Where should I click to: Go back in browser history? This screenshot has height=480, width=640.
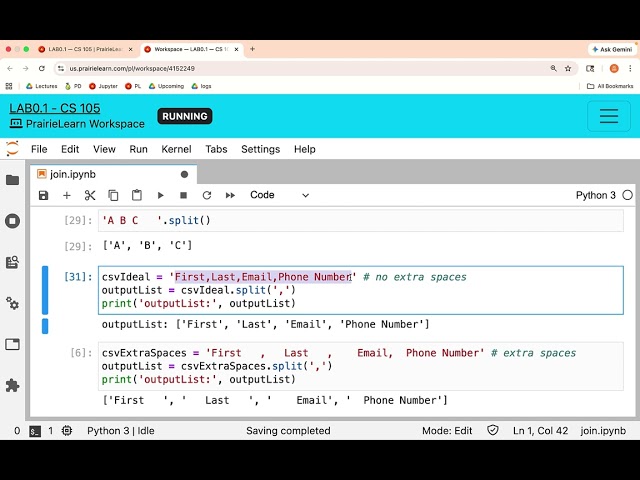pos(10,69)
